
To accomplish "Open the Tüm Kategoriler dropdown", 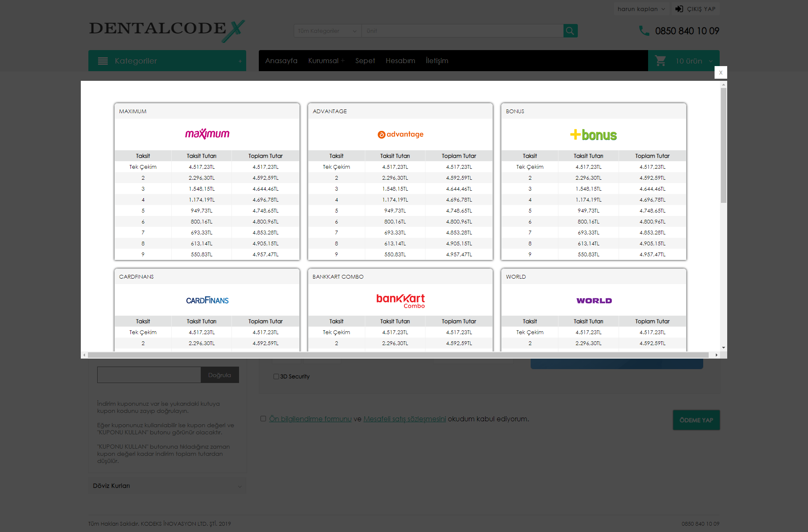I will [x=327, y=31].
